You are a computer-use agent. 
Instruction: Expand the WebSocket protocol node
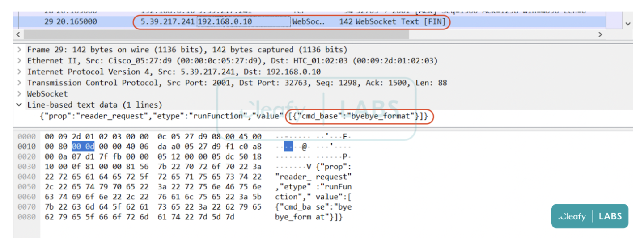coord(19,94)
